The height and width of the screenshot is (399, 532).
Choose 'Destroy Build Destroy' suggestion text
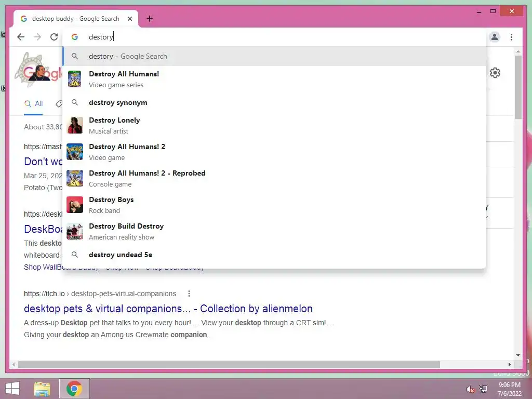click(126, 227)
